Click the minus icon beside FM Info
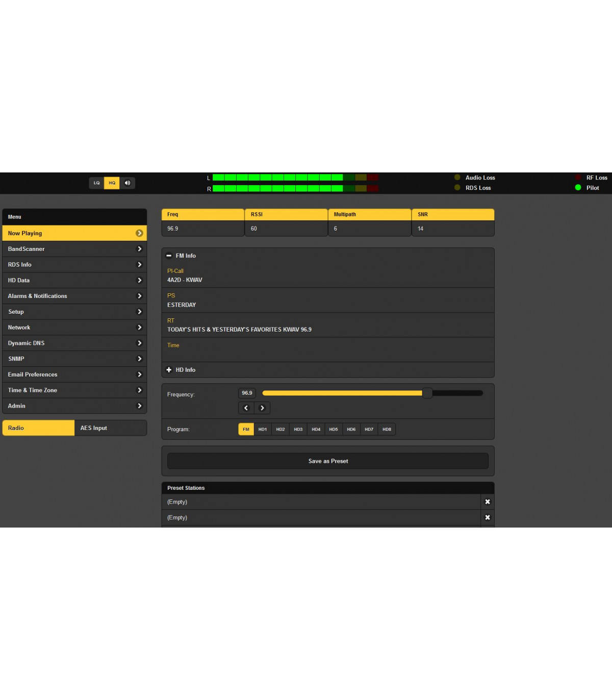 point(169,256)
